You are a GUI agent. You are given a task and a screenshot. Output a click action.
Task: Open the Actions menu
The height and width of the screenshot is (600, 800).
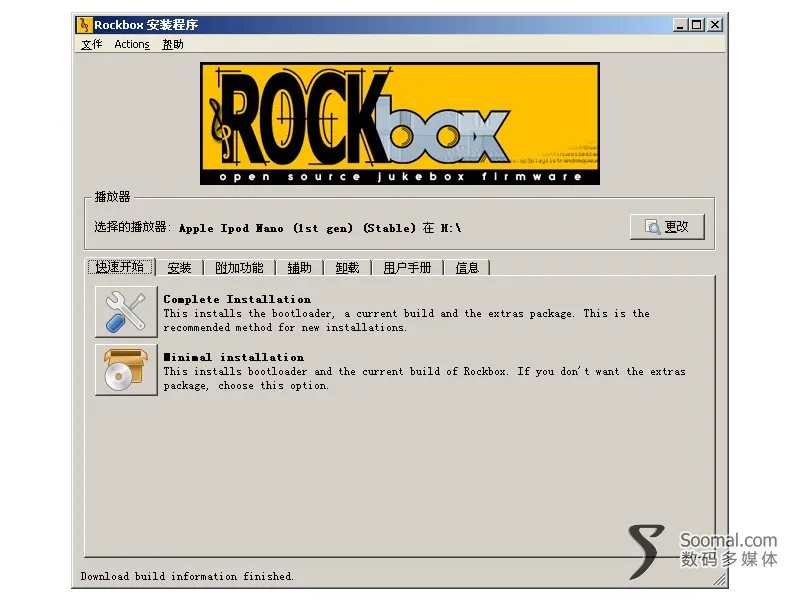(x=132, y=44)
